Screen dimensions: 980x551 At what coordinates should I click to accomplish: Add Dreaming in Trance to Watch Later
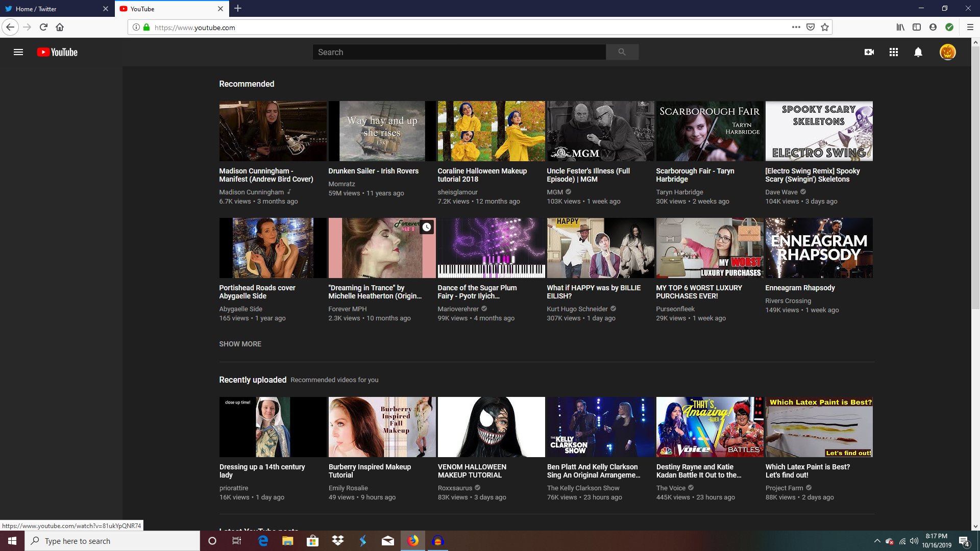427,227
